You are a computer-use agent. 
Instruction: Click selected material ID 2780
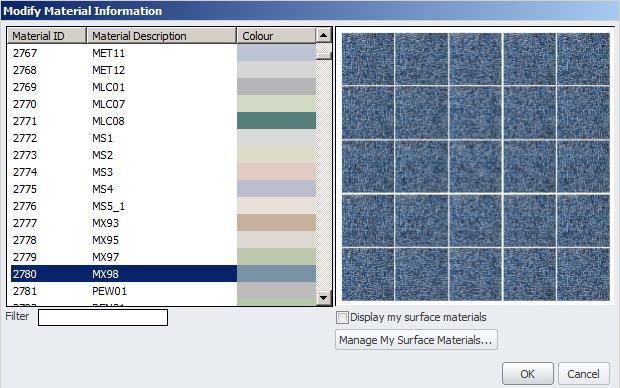point(25,274)
